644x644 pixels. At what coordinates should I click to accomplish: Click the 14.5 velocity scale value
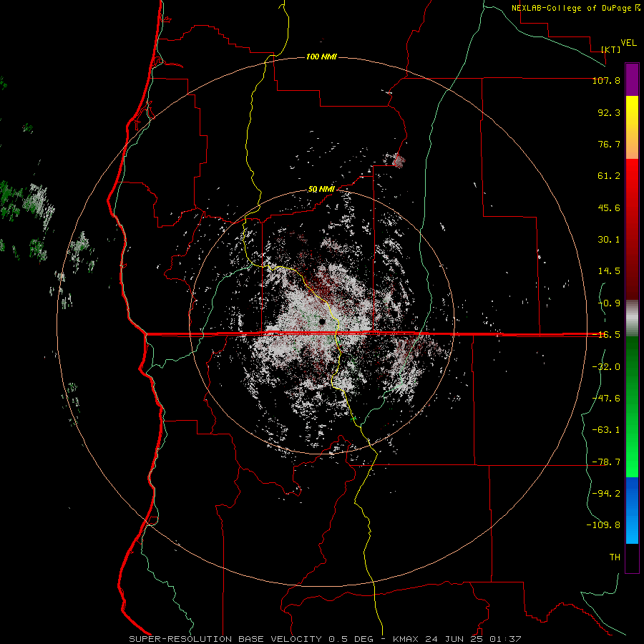tap(609, 271)
